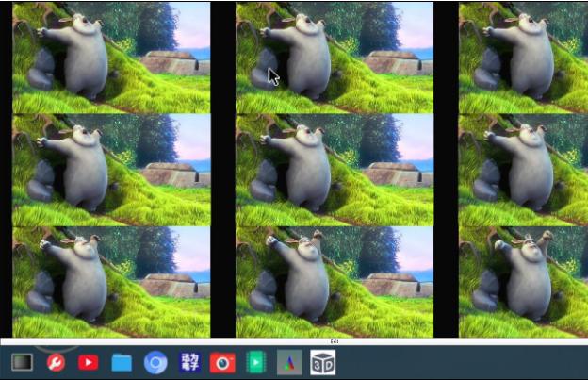The height and width of the screenshot is (380, 588).
Task: Open the blue folder file manager
Action: pos(122,363)
